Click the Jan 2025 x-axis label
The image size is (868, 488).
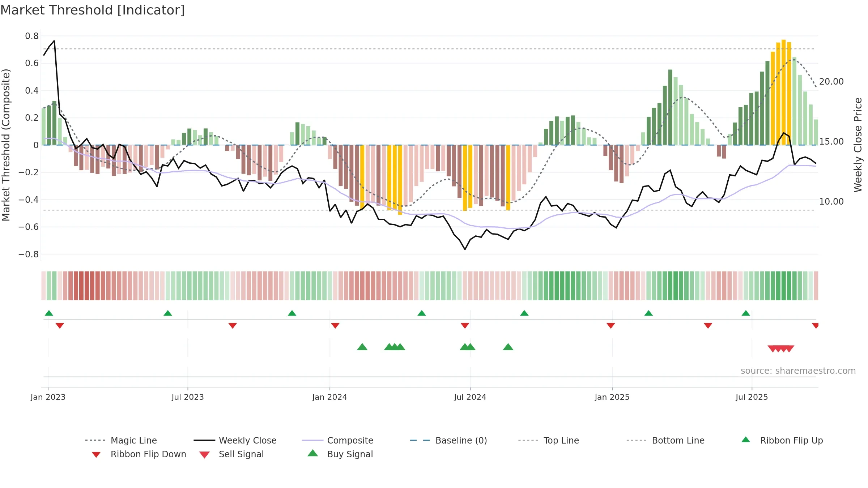[612, 397]
